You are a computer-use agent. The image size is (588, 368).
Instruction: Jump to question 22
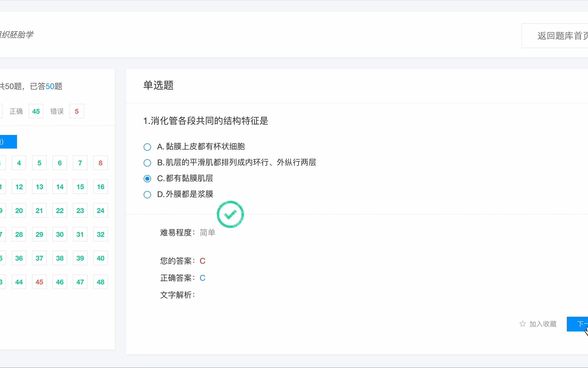tap(60, 211)
